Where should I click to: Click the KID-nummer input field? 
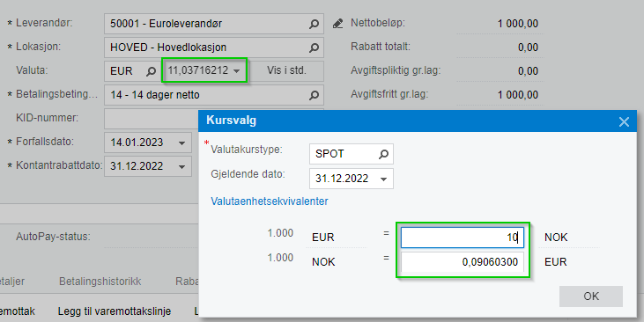pyautogui.click(x=152, y=119)
